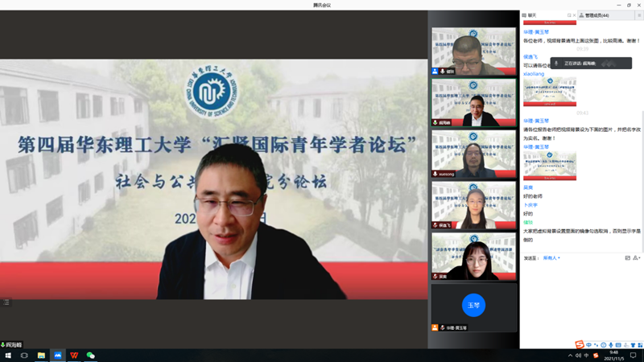This screenshot has width=644, height=362.
Task: Open File Explorer from the taskbar
Action: (x=41, y=355)
